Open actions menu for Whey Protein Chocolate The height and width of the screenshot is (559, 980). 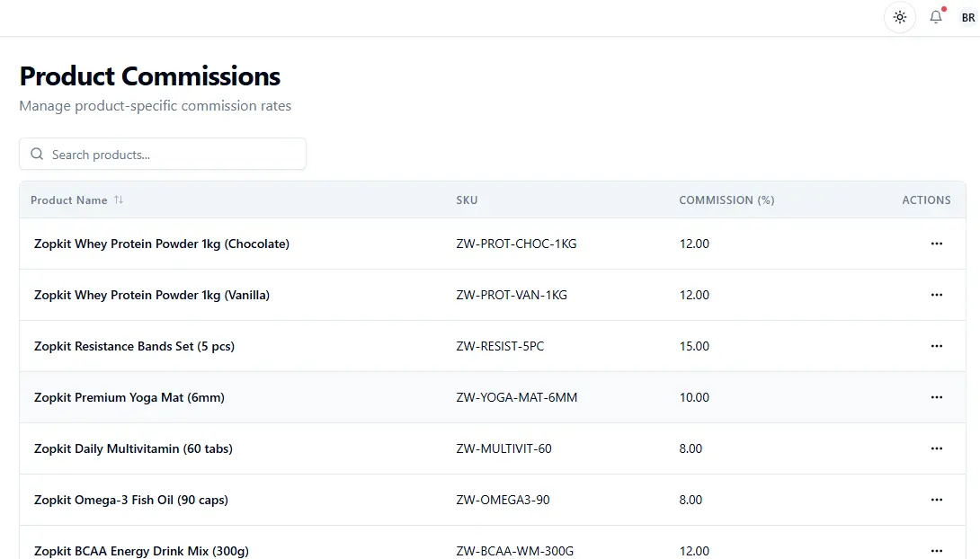pyautogui.click(x=936, y=244)
